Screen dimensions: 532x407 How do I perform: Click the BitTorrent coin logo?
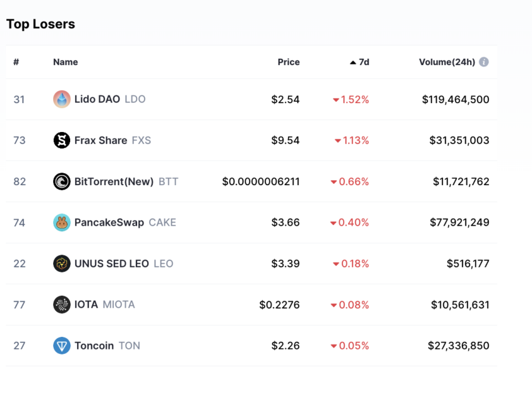[62, 181]
